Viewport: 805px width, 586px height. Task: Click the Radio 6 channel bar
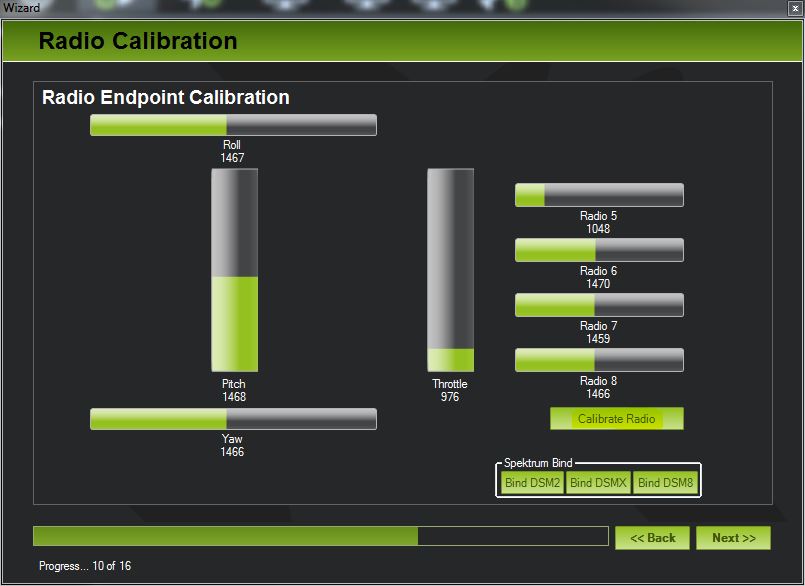coord(599,250)
